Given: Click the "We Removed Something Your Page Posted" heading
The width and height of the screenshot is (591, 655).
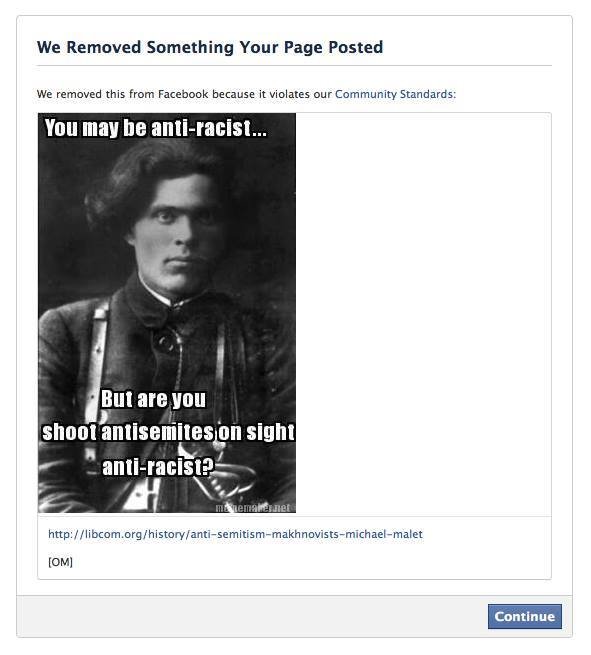Looking at the screenshot, I should 210,47.
